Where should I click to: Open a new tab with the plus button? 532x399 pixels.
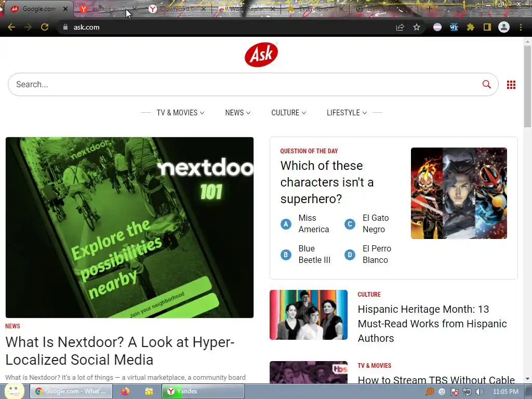pyautogui.click(x=430, y=9)
